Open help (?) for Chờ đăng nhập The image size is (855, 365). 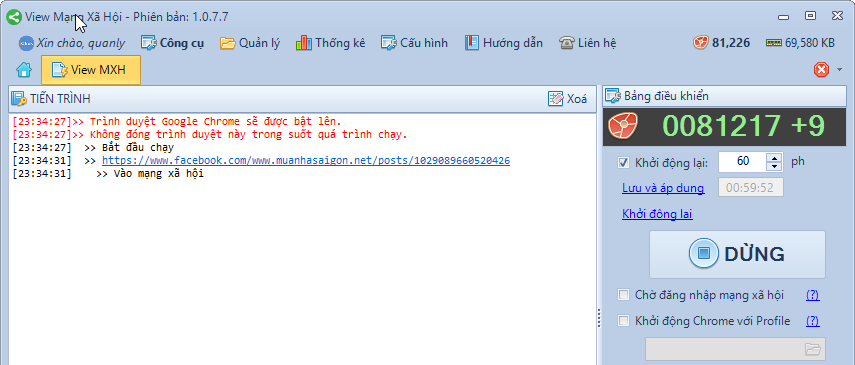812,295
